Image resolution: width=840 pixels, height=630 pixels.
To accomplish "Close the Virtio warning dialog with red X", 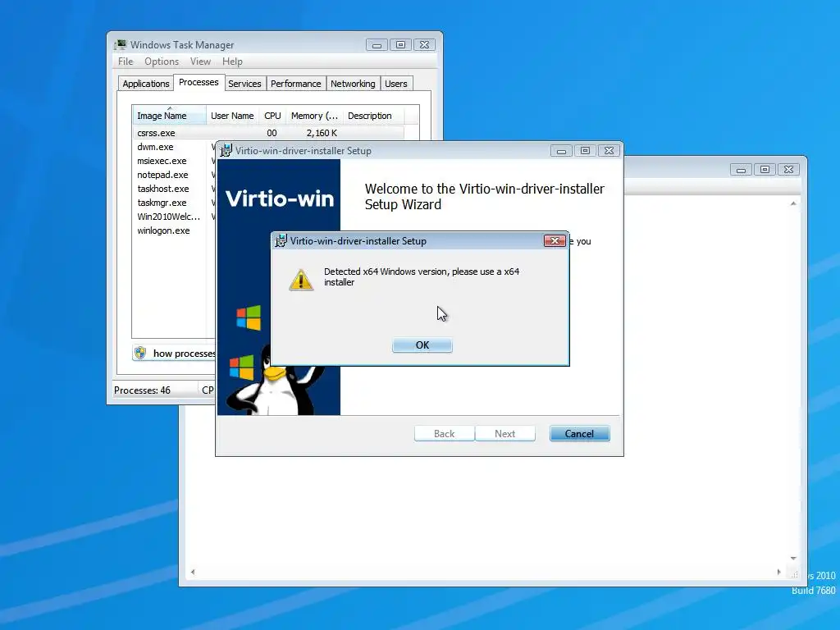I will point(555,240).
